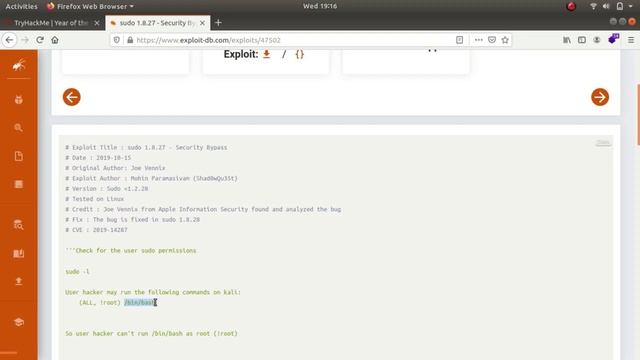
Task: Open page actions three-dot menu
Action: [x=478, y=40]
